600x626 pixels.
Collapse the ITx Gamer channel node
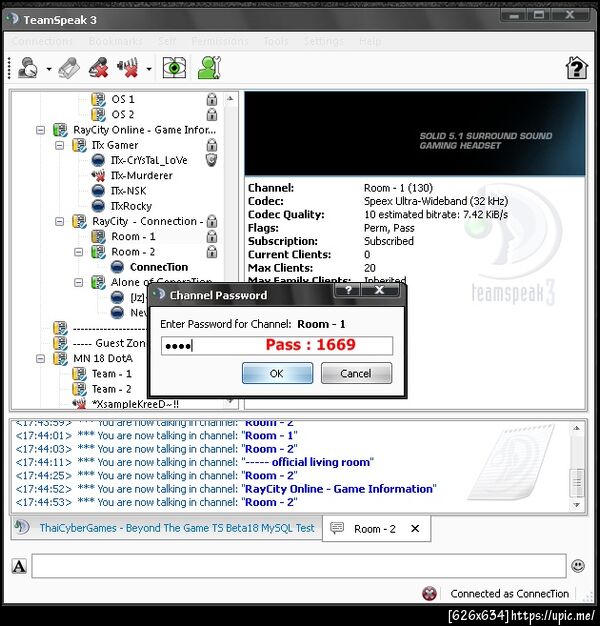59,145
